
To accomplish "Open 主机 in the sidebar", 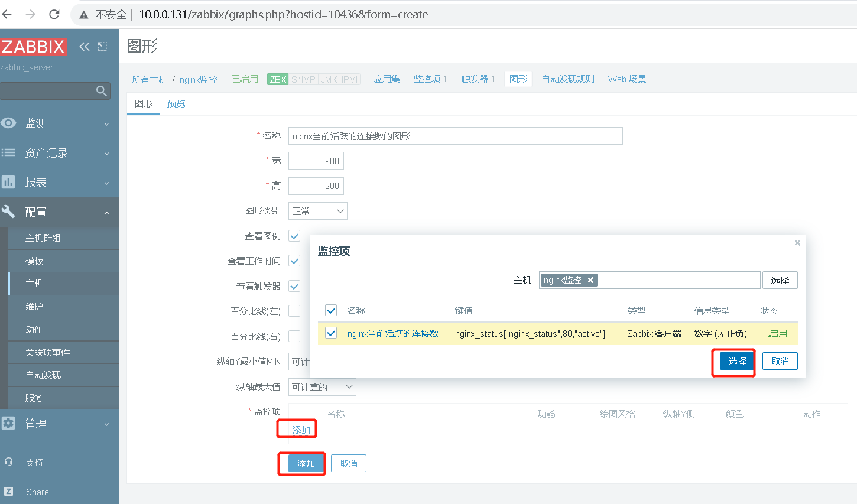I will pyautogui.click(x=64, y=284).
